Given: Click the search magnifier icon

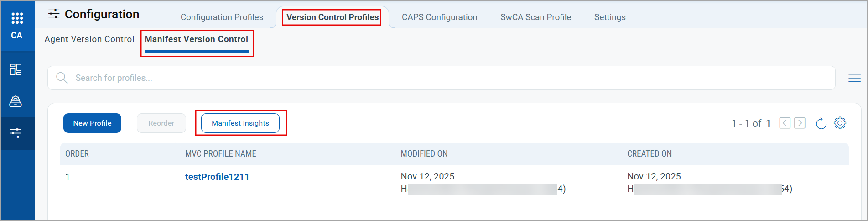Looking at the screenshot, I should pyautogui.click(x=62, y=78).
